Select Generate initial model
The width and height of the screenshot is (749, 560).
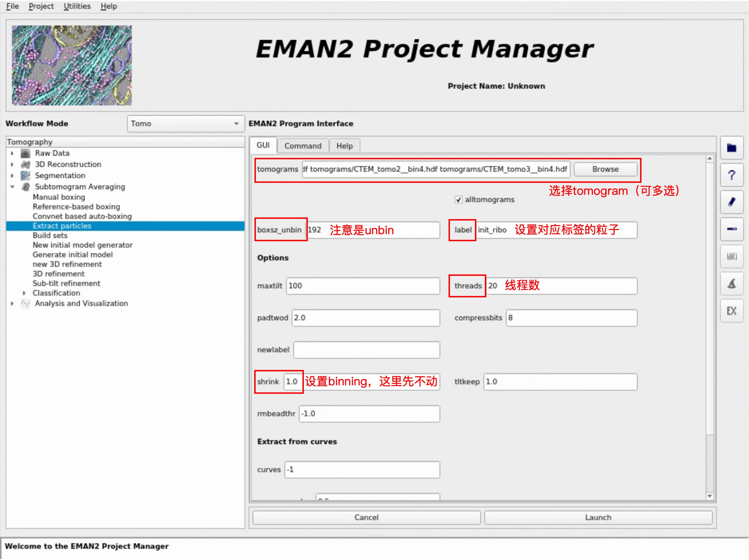pos(73,255)
